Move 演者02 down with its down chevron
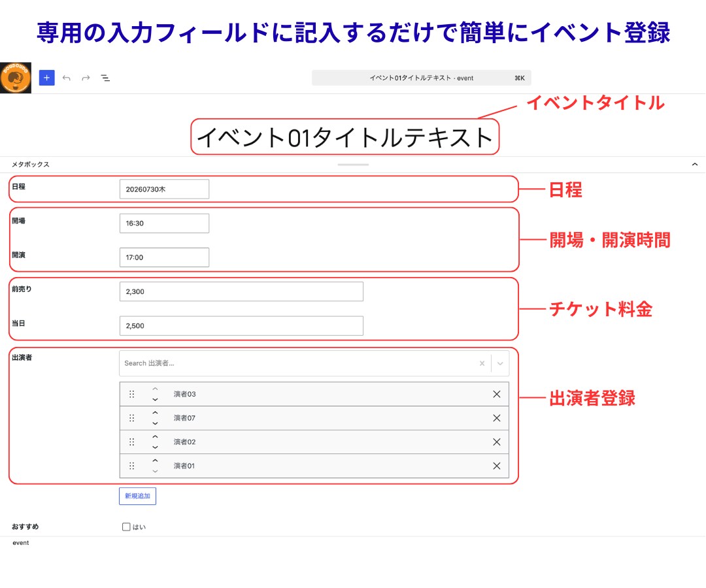The image size is (706, 588). tap(155, 447)
